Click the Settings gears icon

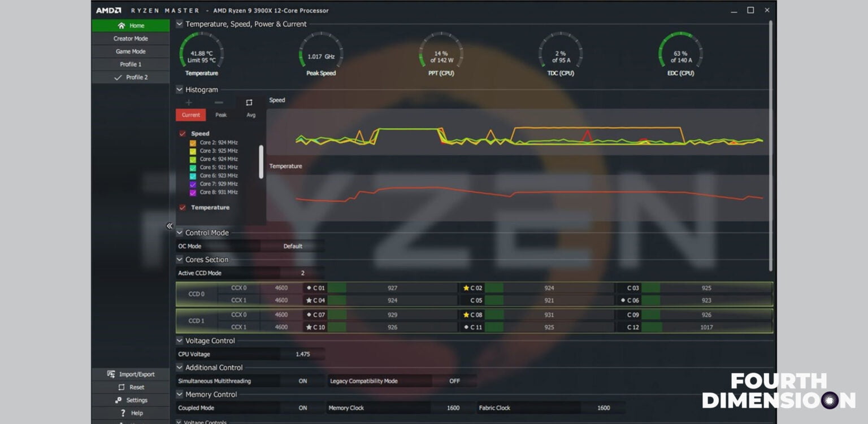tap(118, 400)
